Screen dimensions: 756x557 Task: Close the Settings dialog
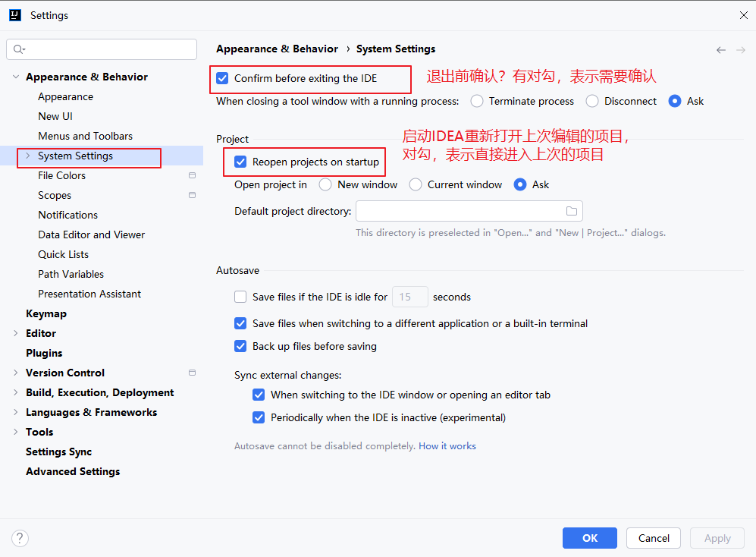(743, 15)
